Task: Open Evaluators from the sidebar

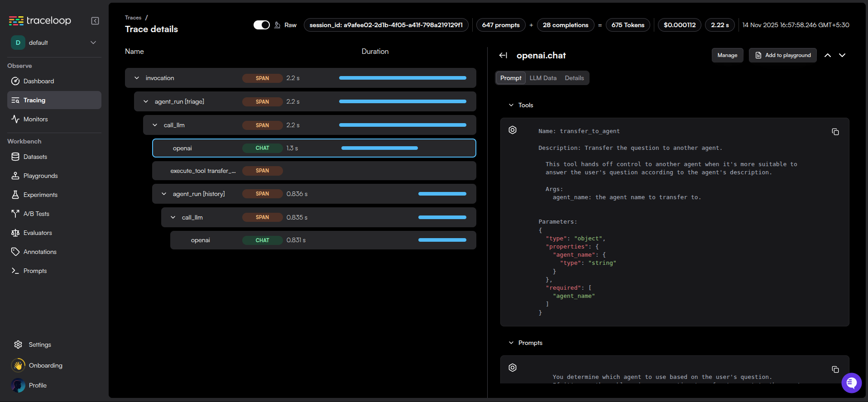Action: [x=38, y=233]
